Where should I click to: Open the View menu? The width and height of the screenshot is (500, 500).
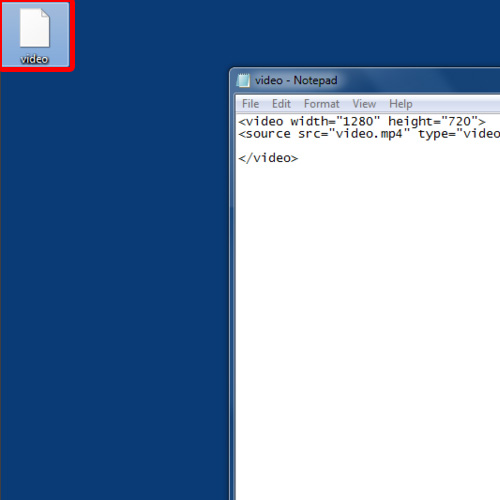364,104
